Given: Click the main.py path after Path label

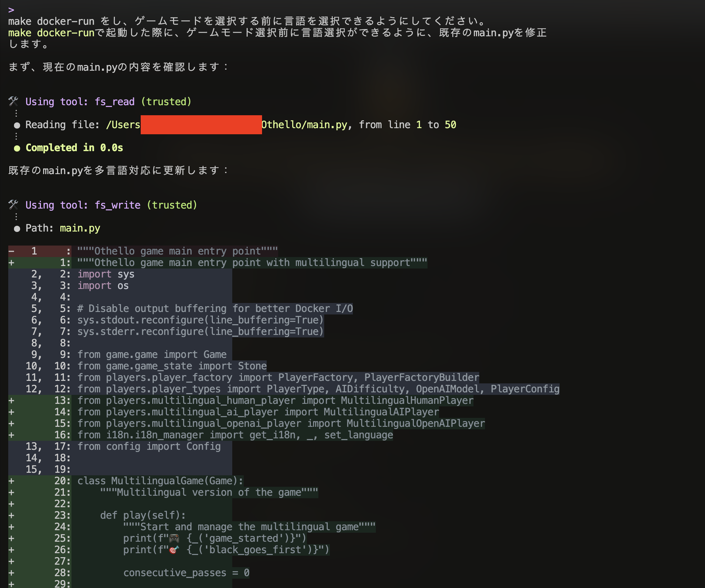Looking at the screenshot, I should [80, 228].
